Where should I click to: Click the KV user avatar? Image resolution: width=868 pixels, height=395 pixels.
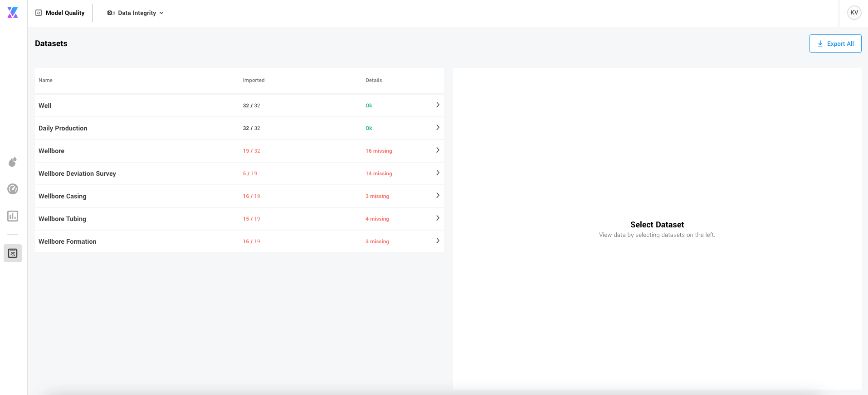point(854,13)
